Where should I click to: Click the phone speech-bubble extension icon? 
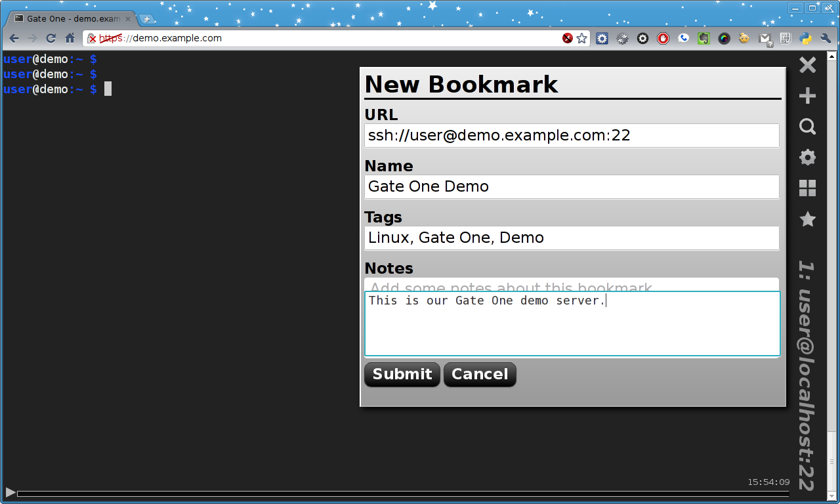(x=683, y=38)
